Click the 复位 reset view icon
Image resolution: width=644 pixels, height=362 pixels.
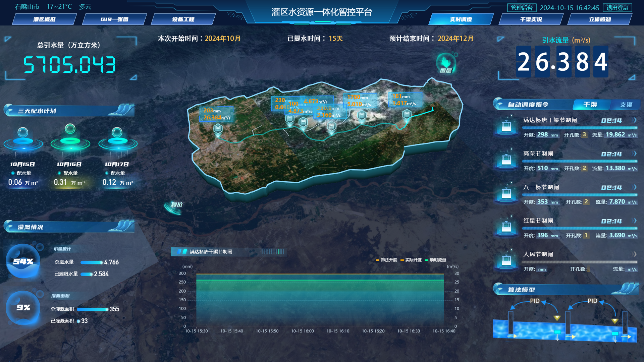point(174,206)
